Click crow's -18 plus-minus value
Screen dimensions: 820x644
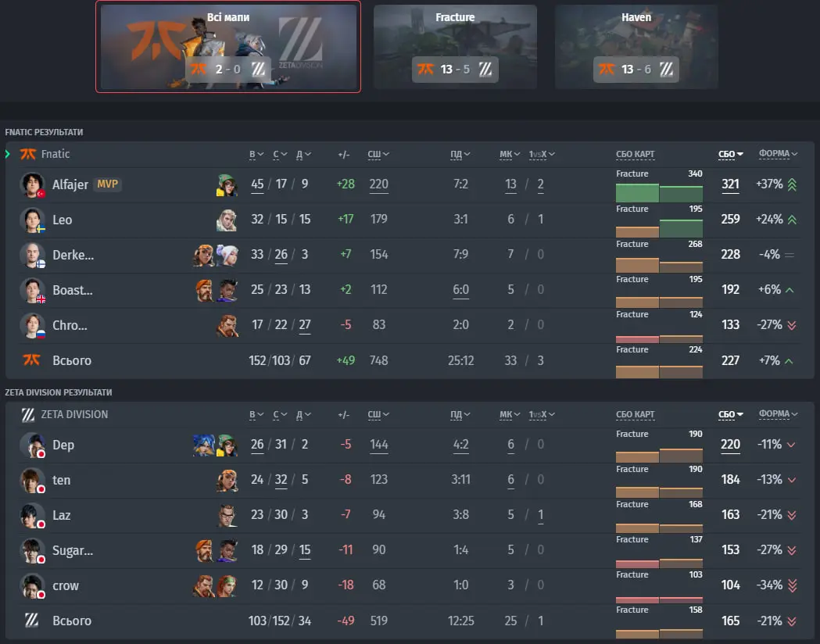[346, 585]
